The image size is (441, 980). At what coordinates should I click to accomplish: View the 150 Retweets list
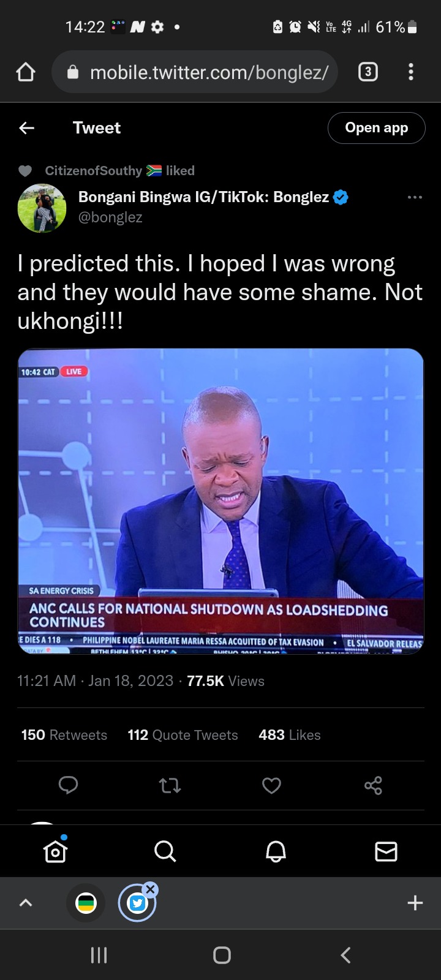tap(64, 735)
